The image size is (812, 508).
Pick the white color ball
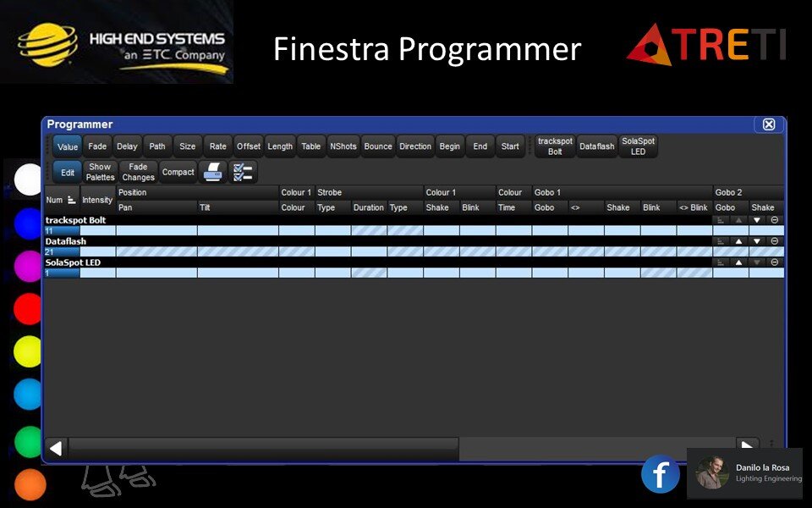click(28, 179)
